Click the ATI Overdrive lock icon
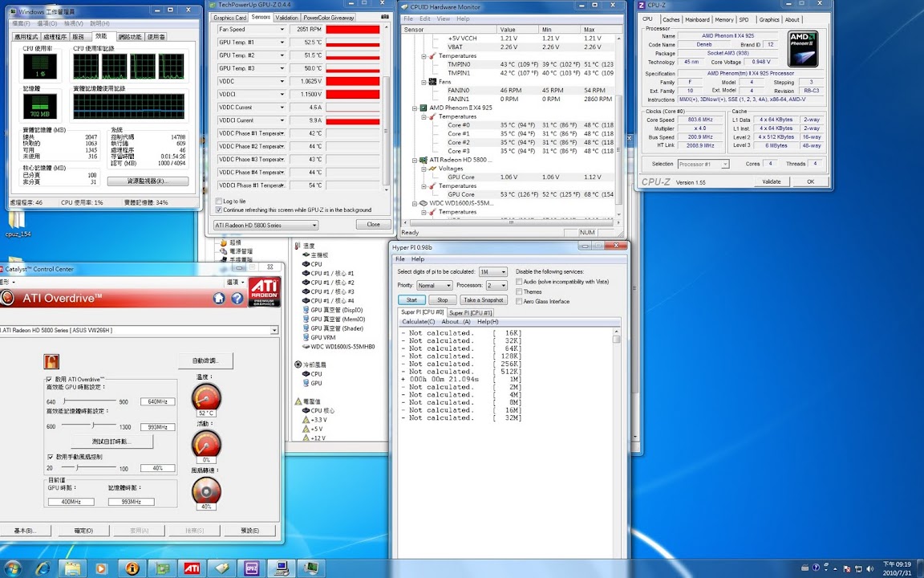 [51, 361]
